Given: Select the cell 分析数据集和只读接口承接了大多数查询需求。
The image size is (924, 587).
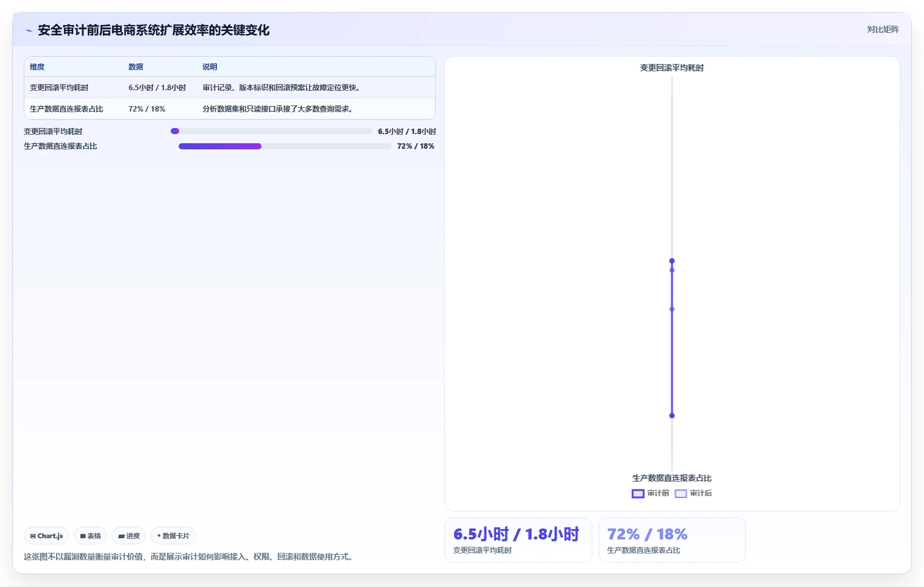Looking at the screenshot, I should point(316,109).
